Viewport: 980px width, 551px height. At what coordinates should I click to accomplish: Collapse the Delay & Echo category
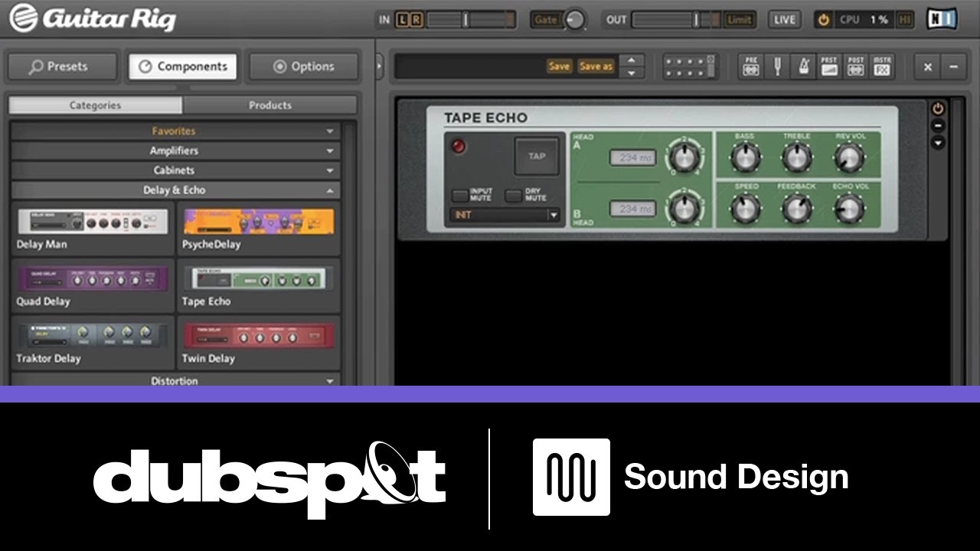[x=175, y=190]
